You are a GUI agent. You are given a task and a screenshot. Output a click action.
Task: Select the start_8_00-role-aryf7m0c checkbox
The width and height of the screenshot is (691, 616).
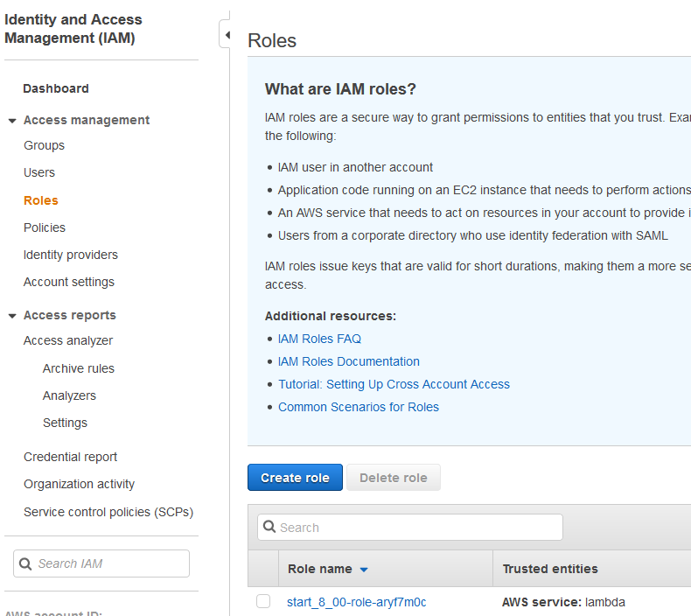coord(263,601)
